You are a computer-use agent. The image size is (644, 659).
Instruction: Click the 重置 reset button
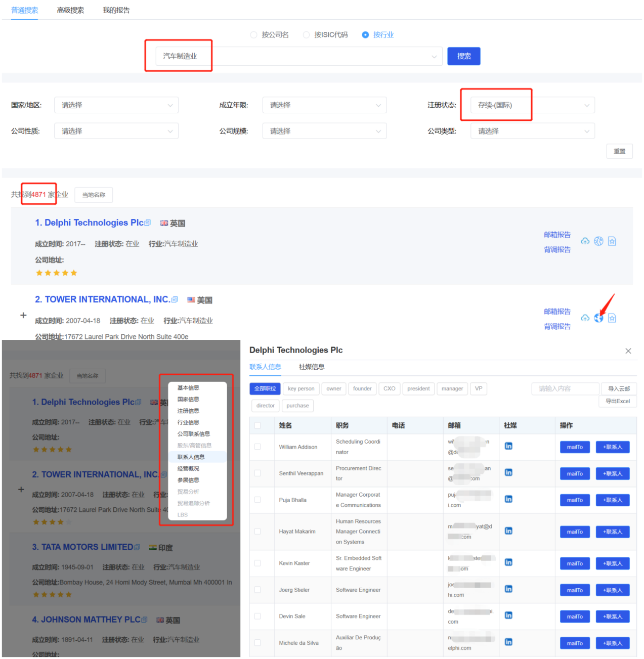620,151
